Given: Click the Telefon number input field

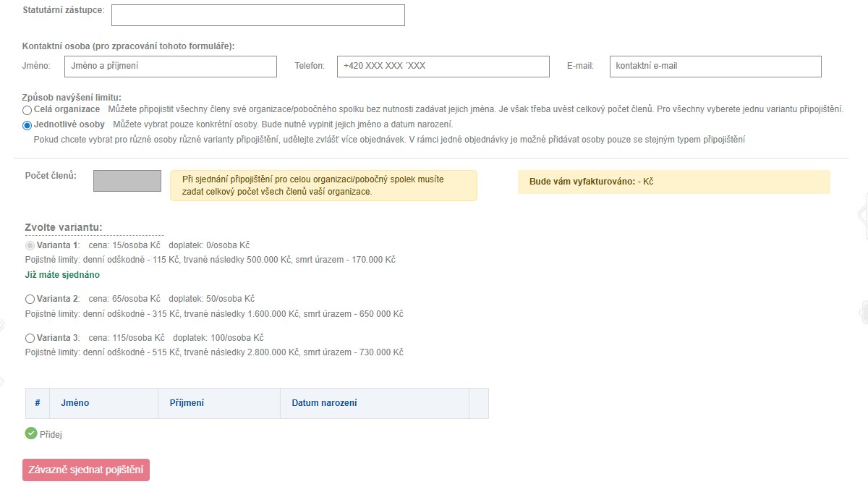Looking at the screenshot, I should click(443, 67).
